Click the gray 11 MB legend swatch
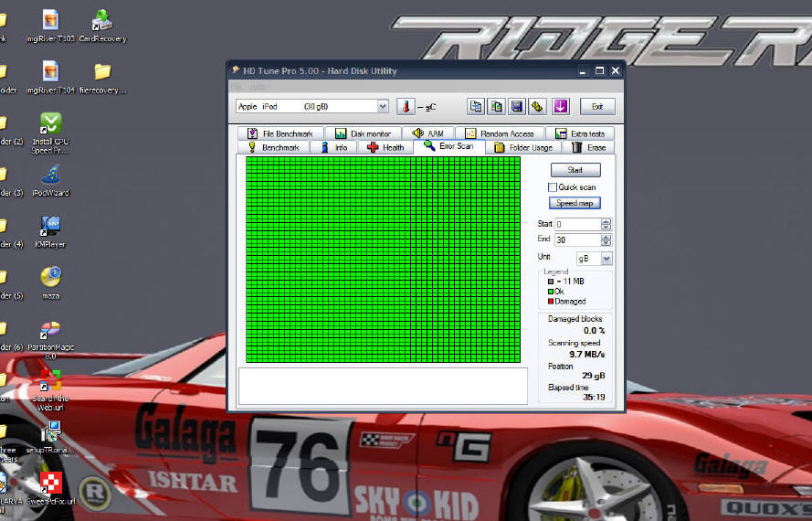The width and height of the screenshot is (812, 521). pos(551,282)
